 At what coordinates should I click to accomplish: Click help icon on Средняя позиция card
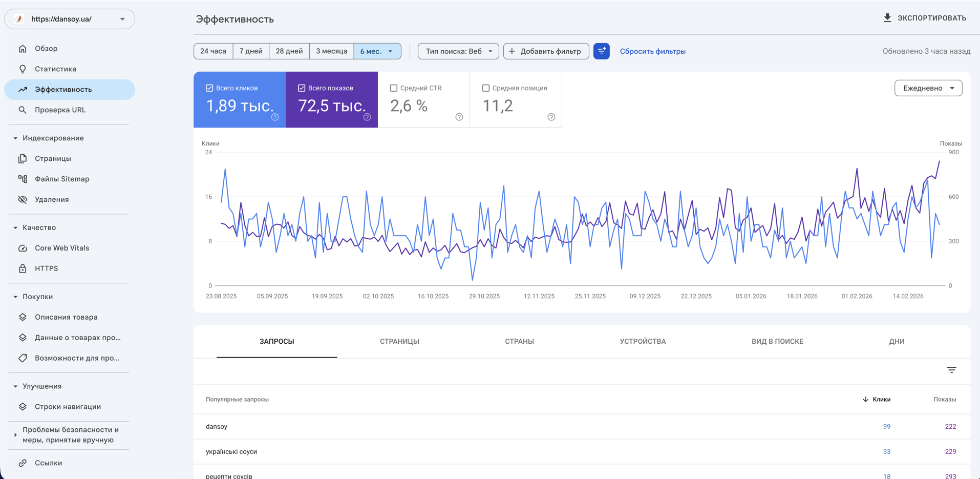(551, 117)
